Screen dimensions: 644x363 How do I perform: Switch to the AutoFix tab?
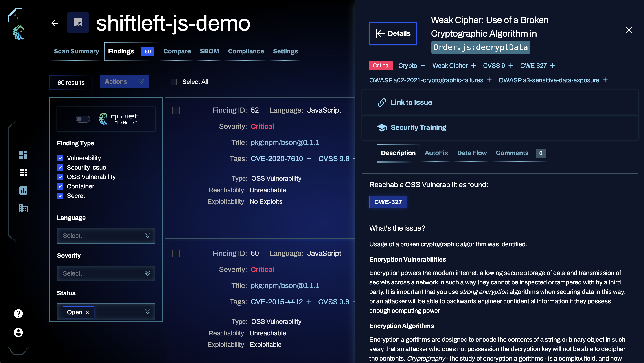click(436, 153)
